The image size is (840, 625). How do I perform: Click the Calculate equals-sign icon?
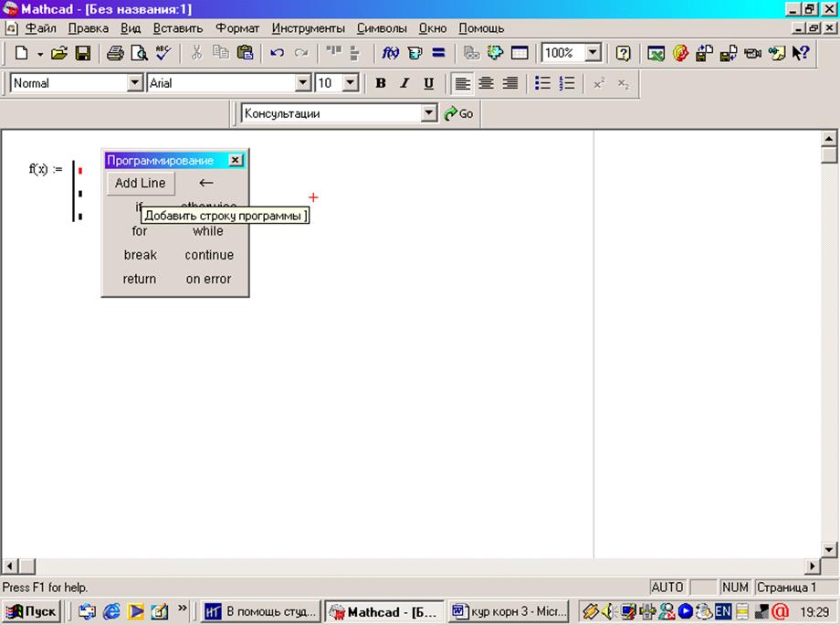pos(438,54)
